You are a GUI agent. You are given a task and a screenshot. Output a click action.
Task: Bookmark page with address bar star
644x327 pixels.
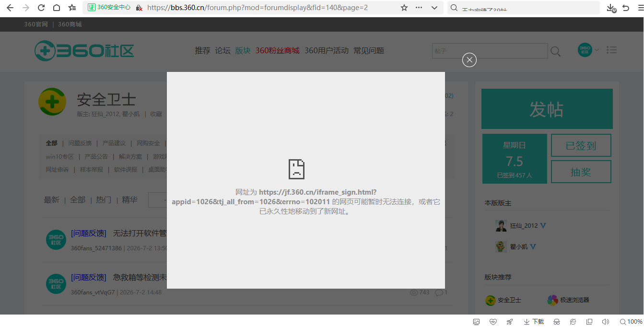pos(404,8)
